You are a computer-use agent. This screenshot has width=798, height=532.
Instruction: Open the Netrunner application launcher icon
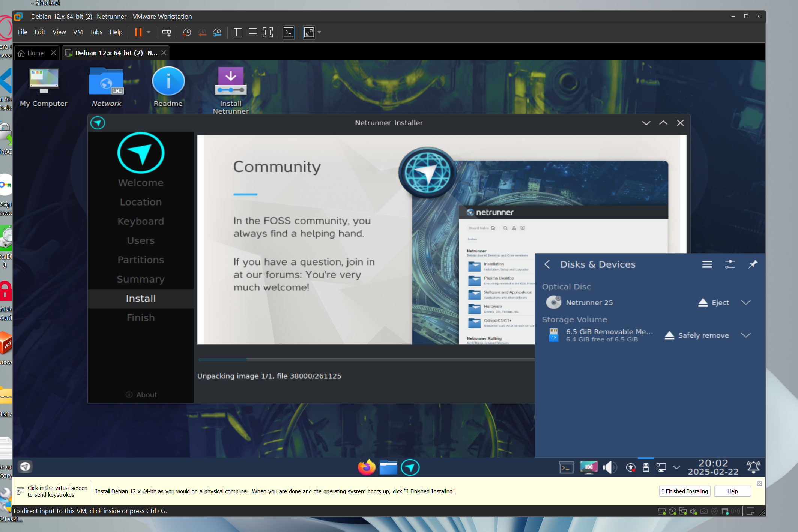click(25, 466)
